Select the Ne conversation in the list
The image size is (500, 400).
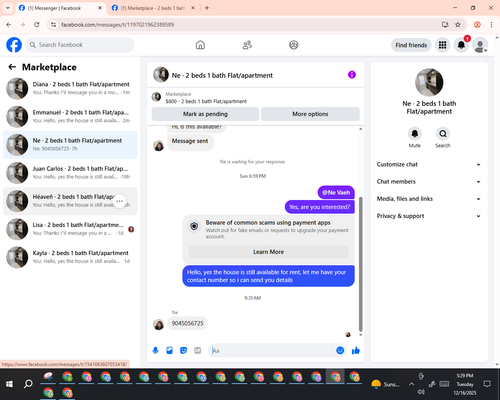click(x=70, y=145)
